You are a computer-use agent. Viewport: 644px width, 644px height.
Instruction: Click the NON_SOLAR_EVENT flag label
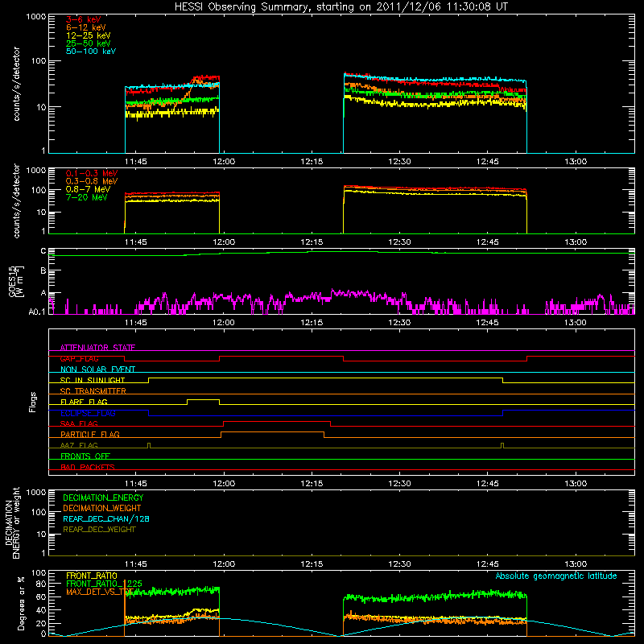click(x=97, y=369)
